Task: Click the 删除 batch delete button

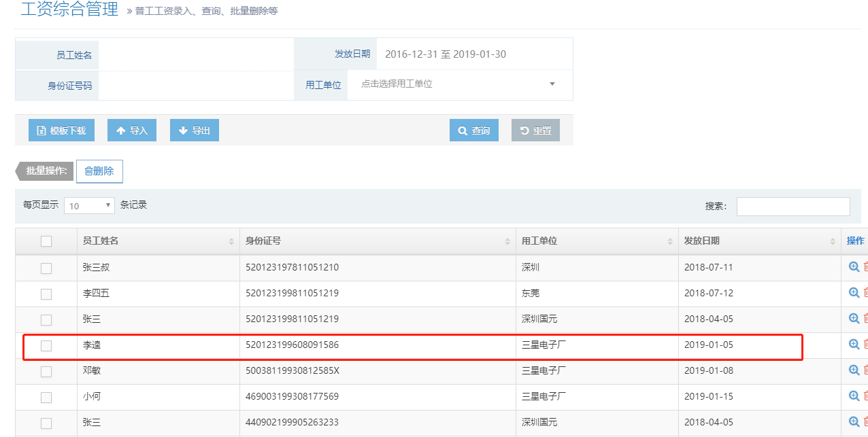Action: (x=99, y=171)
